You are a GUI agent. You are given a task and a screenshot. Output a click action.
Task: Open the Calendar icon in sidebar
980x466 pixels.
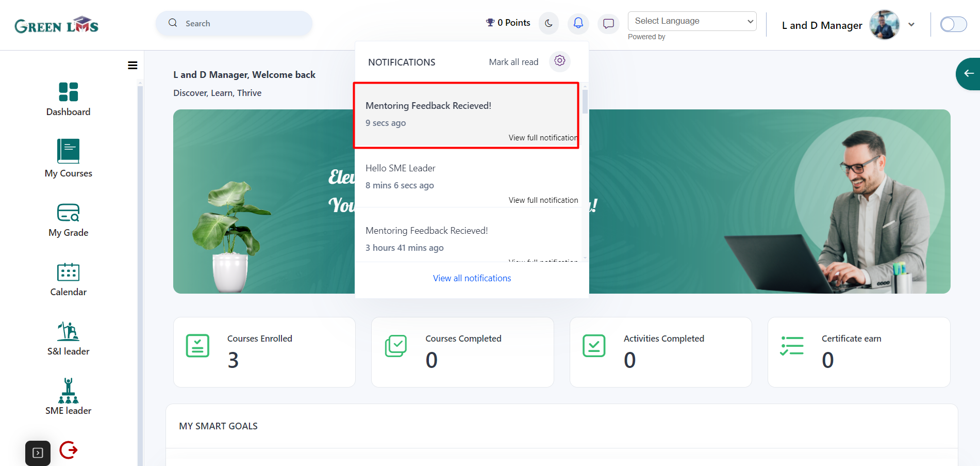[x=68, y=272]
